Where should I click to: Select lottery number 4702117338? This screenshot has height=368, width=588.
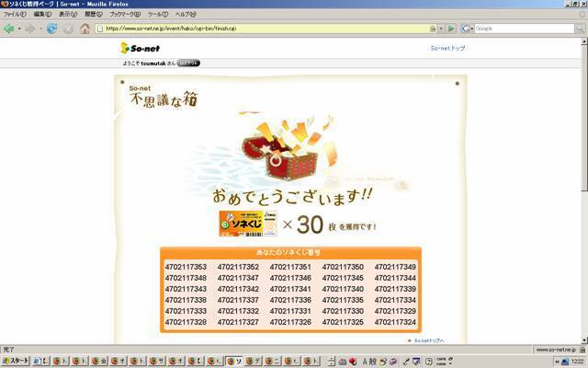click(x=186, y=300)
